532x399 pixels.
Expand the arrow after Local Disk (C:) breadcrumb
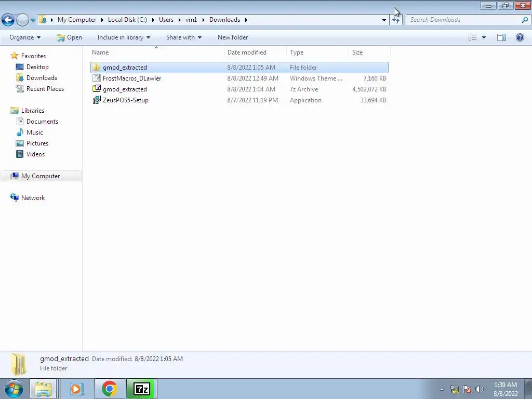(x=153, y=20)
